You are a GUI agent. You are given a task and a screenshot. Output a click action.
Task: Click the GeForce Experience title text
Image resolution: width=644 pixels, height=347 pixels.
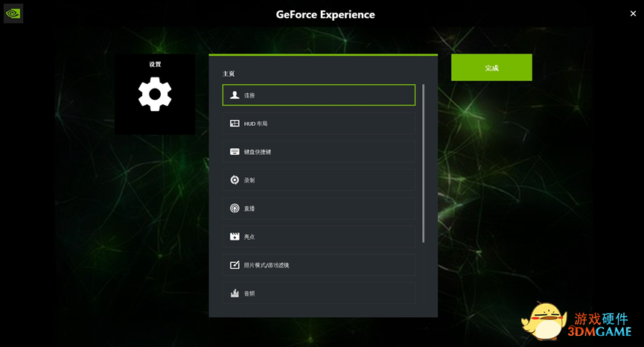(x=325, y=14)
